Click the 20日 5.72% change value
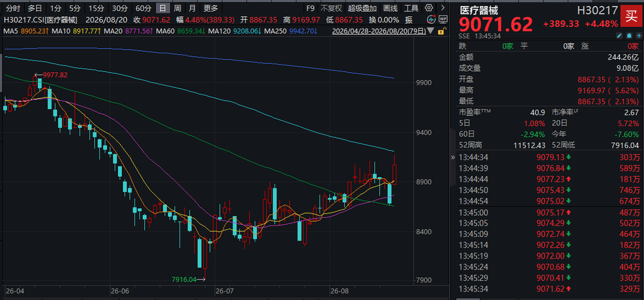This screenshot has height=300, width=644. tap(629, 123)
